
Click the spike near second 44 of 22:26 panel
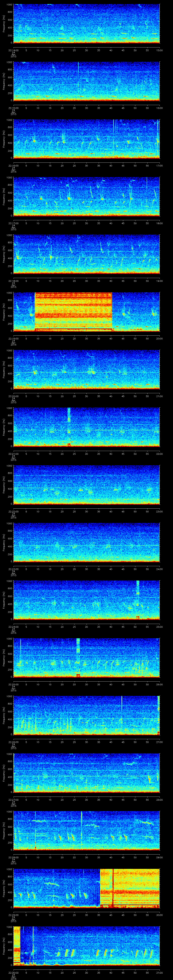pos(122,710)
